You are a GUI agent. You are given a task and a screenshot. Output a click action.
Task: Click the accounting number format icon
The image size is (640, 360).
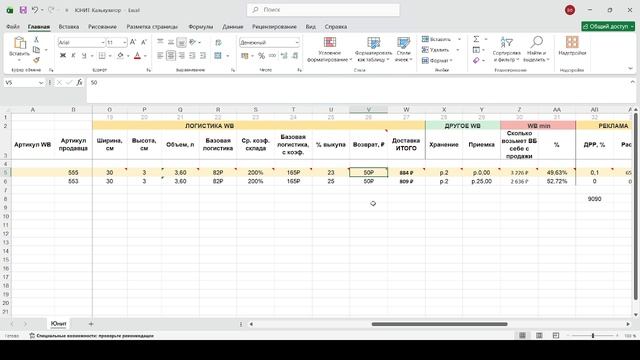pyautogui.click(x=244, y=56)
